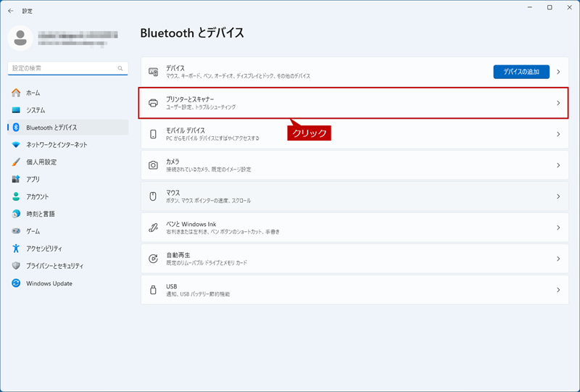Screen dimensions: 580x392
Task: Open プリンターとスキャナー via its chevron
Action: (558, 103)
